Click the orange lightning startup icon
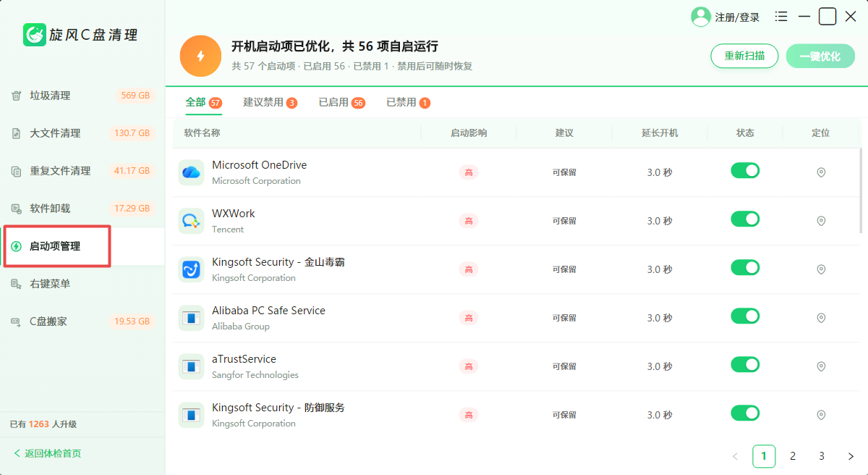868x475 pixels. tap(200, 56)
